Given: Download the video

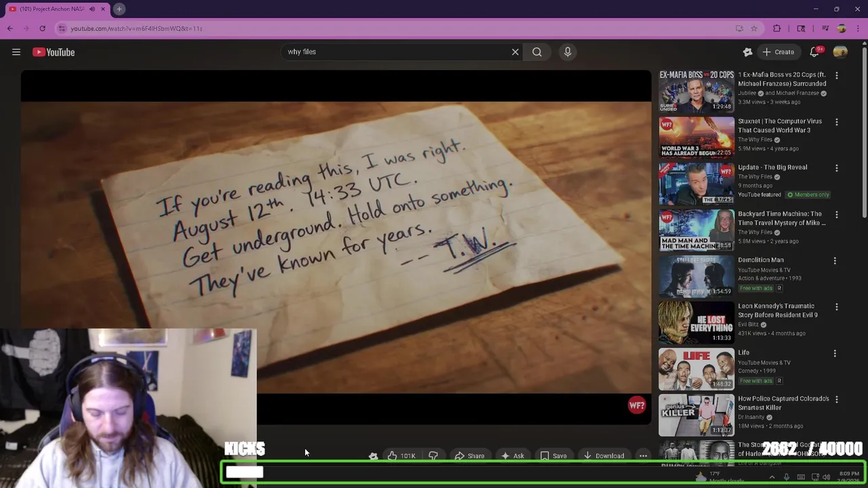Looking at the screenshot, I should [604, 456].
